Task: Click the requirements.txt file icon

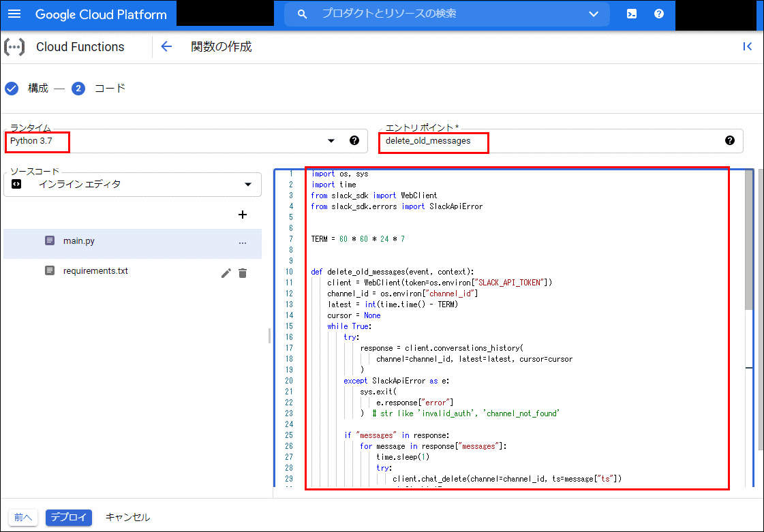Action: click(x=50, y=270)
